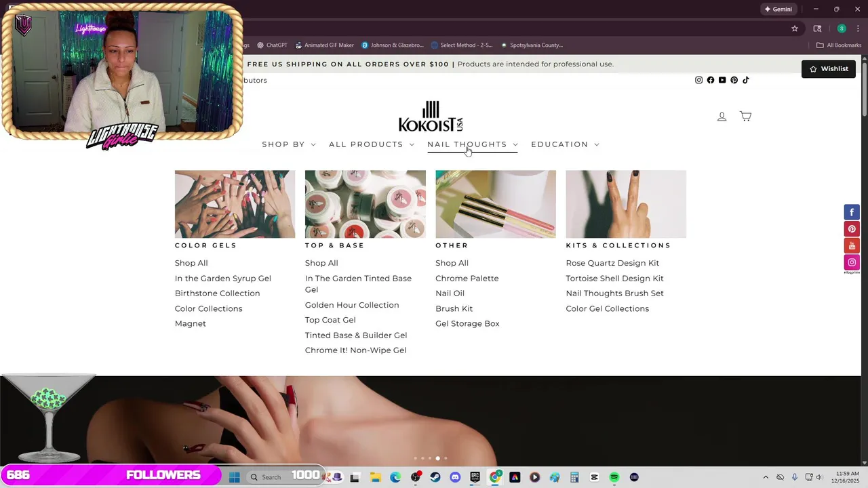Screen dimensions: 868x488
Task: Click Shop All under Top & Base
Action: 321,263
